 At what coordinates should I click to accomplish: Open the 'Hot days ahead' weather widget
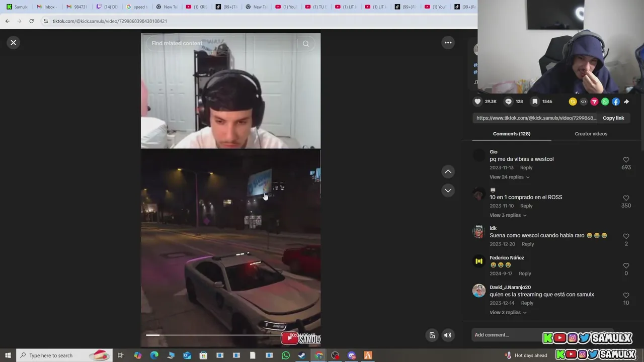526,355
